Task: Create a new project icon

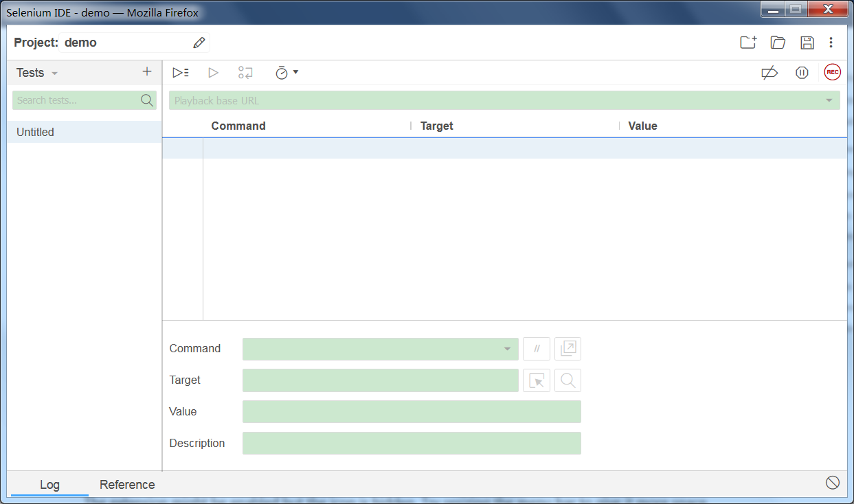Action: point(748,43)
